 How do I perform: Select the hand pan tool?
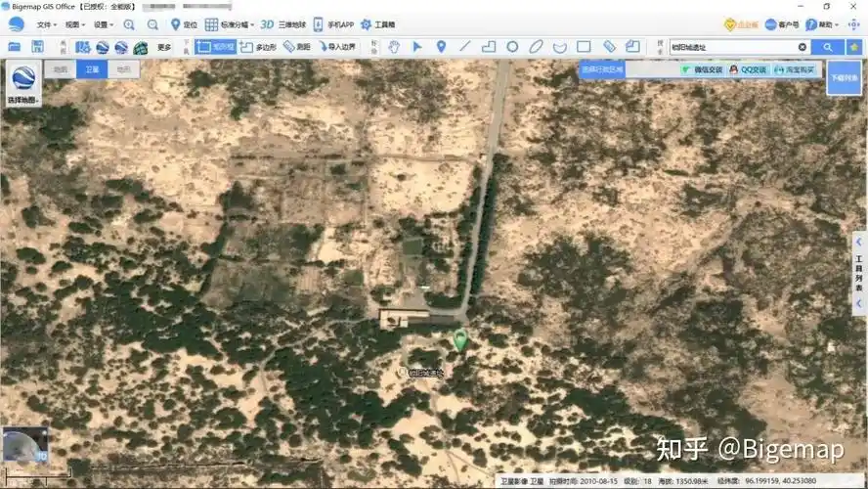[x=394, y=46]
